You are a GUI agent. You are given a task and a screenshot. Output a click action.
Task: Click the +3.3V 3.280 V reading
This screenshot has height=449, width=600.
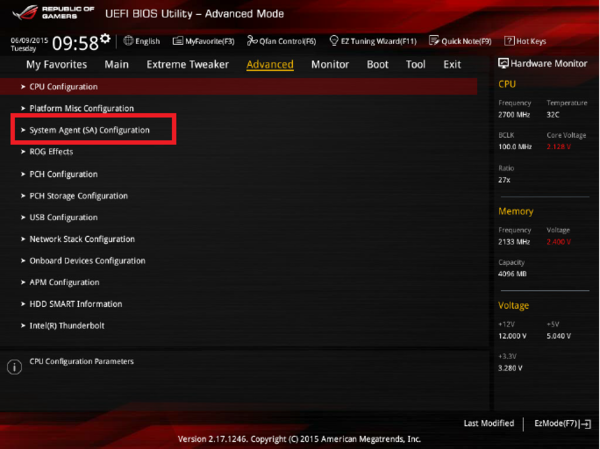[x=510, y=368]
